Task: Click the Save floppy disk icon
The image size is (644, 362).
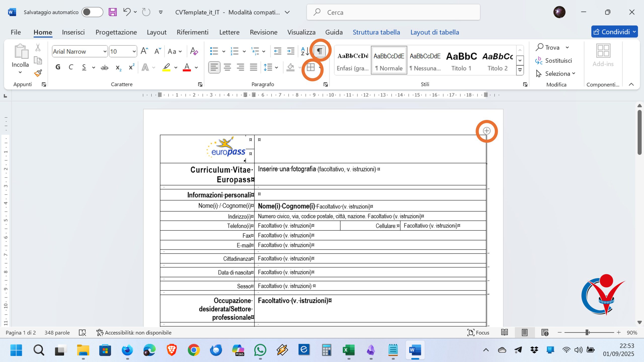Action: coord(112,12)
